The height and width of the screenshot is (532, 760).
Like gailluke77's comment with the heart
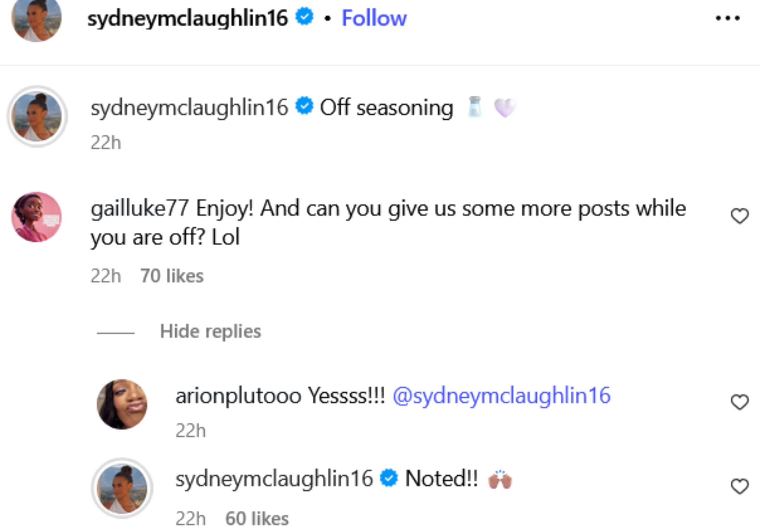pos(740,216)
